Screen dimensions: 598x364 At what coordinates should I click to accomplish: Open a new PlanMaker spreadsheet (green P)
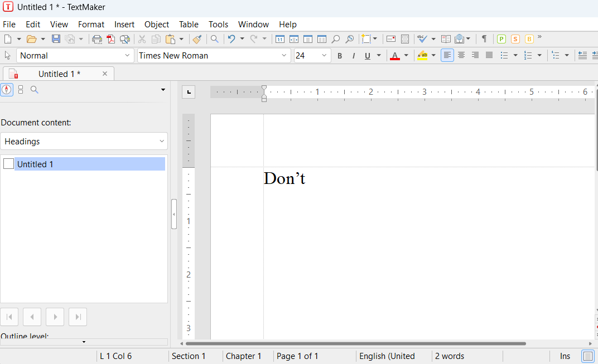coord(501,39)
